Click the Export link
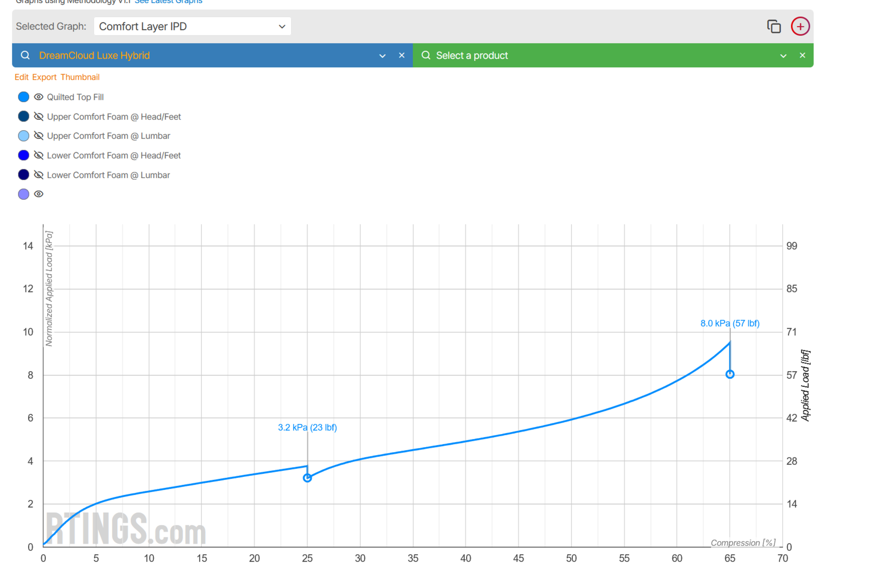The height and width of the screenshot is (588, 875). [x=44, y=77]
